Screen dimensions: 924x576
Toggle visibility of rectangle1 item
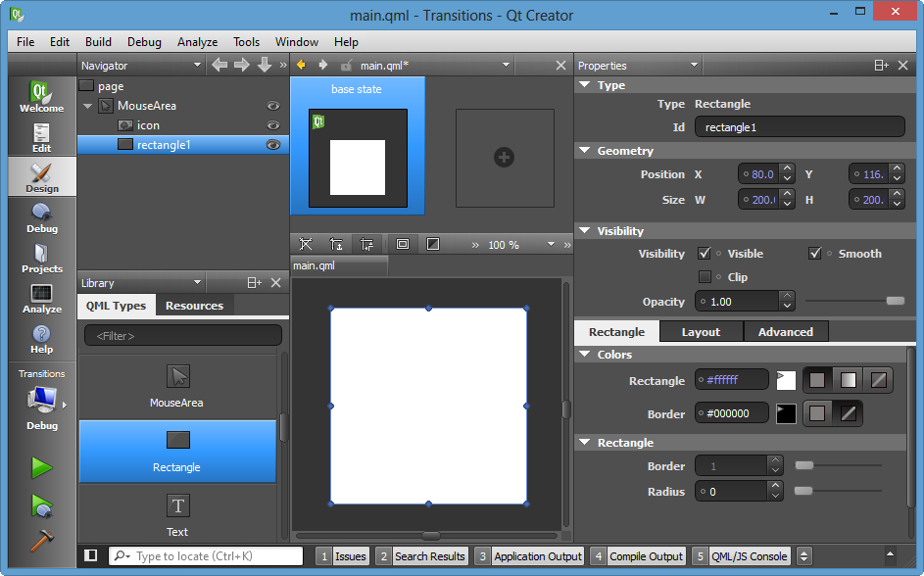272,145
